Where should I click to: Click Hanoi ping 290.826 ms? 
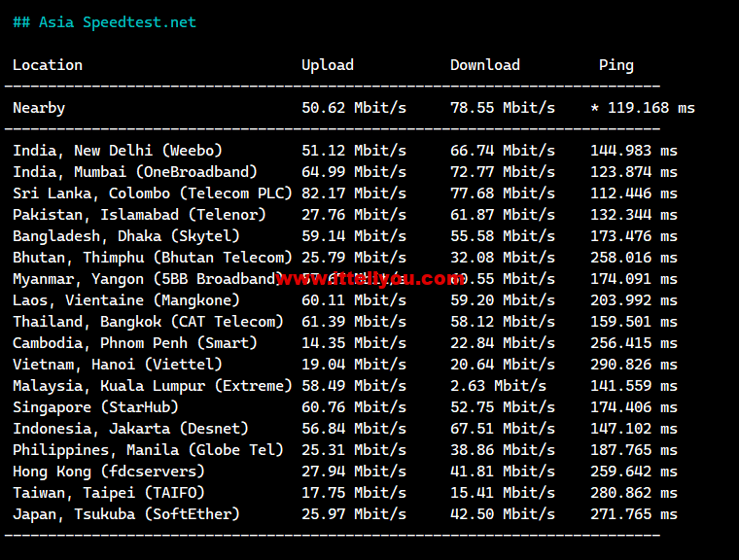[634, 365]
